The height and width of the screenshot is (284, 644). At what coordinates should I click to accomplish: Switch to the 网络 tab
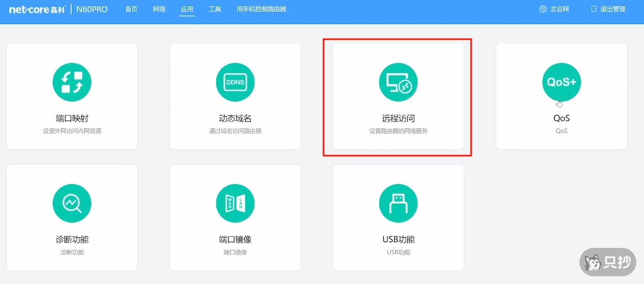[x=159, y=9]
